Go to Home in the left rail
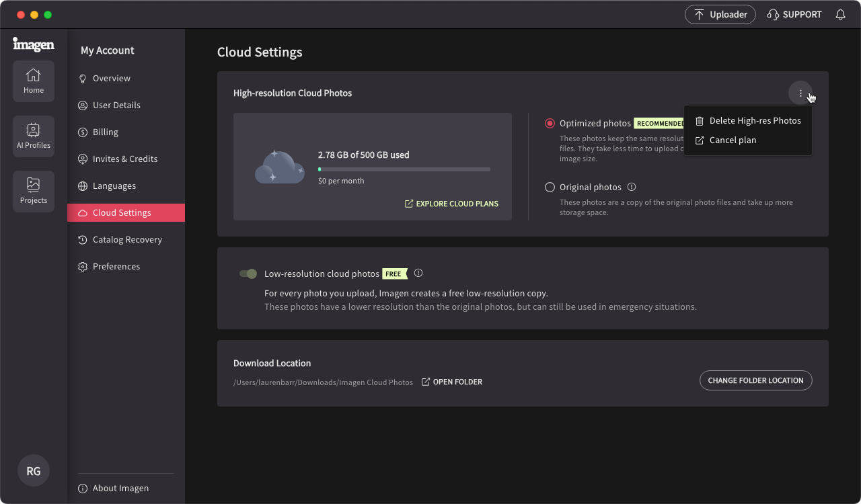Viewport: 861px width, 504px height. pyautogui.click(x=34, y=81)
